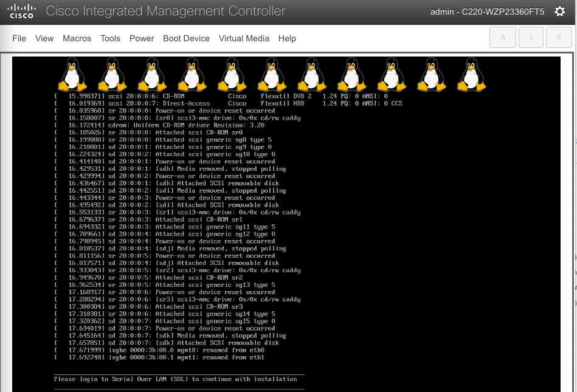The height and width of the screenshot is (392, 577).
Task: Click the 'Flexutil HDD' console line
Action: tap(228, 103)
